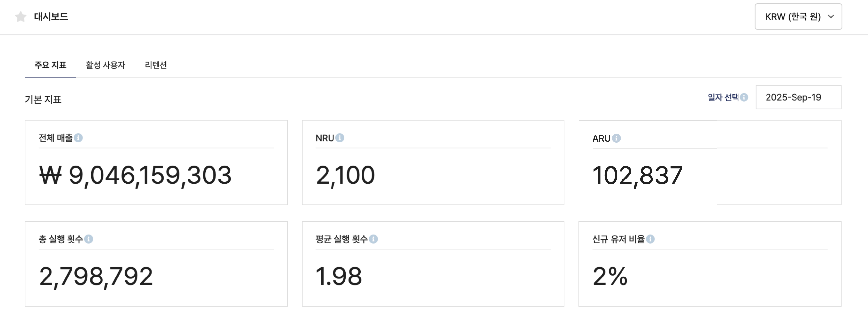The height and width of the screenshot is (326, 868).
Task: Click info icon beside 전체 매출
Action: click(78, 138)
